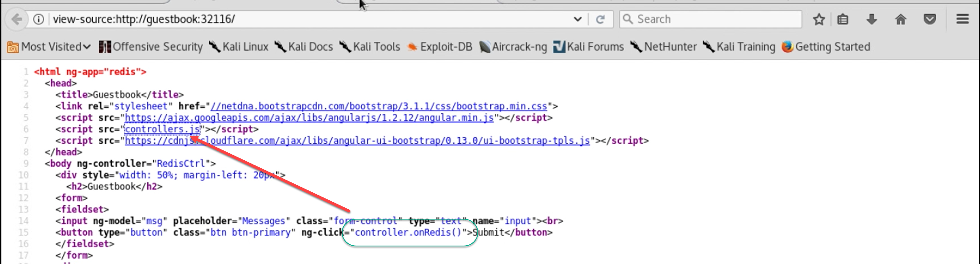Follow the angular.min.js script link
The height and width of the screenshot is (264, 980).
click(309, 118)
